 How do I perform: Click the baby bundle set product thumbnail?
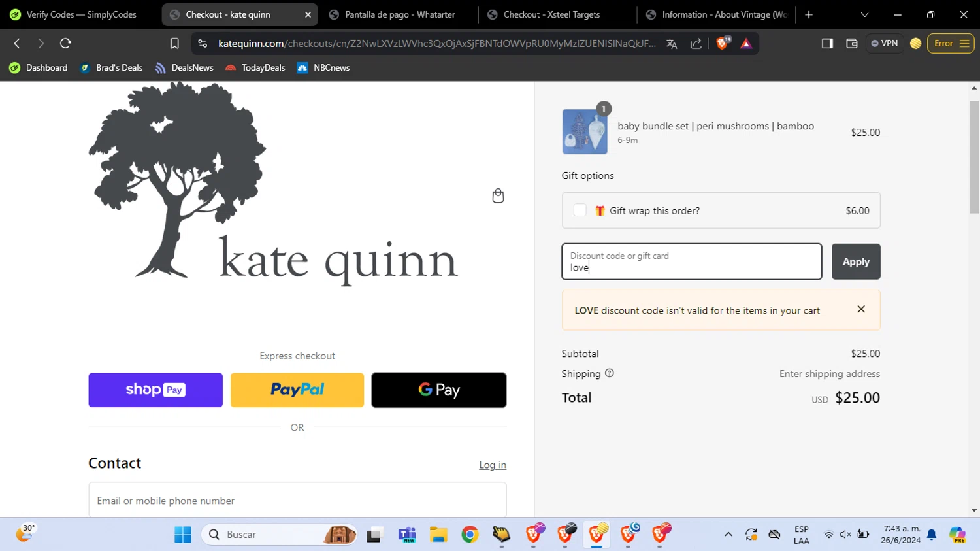tap(585, 131)
